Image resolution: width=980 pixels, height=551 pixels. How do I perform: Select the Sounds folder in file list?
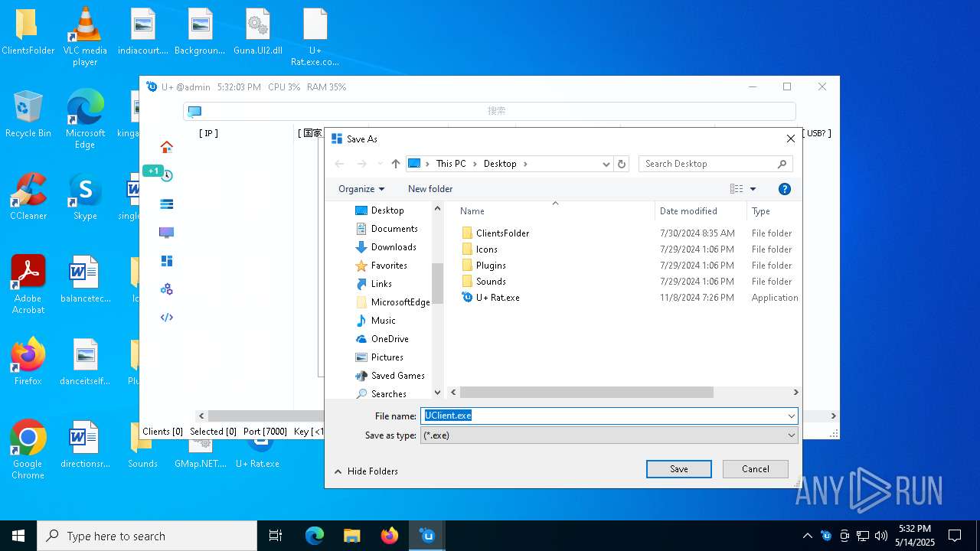coord(491,282)
